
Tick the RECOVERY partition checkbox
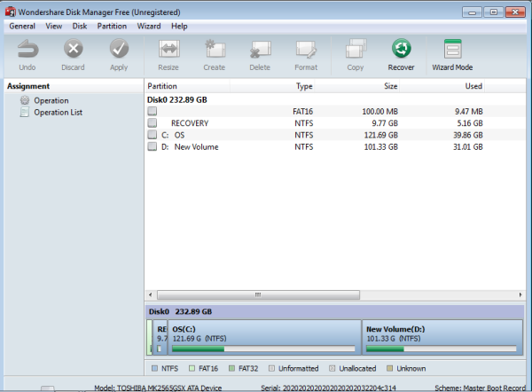tap(153, 122)
